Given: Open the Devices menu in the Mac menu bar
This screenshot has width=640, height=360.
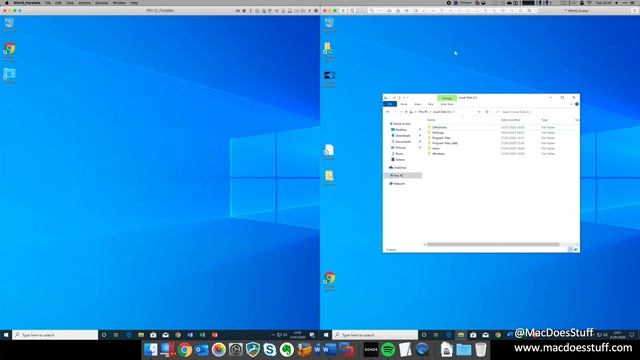Looking at the screenshot, I should (x=102, y=3).
